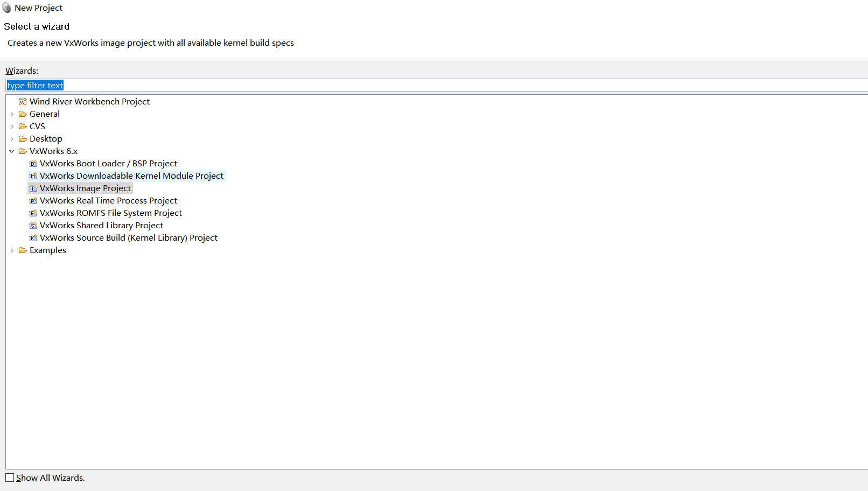Image resolution: width=868 pixels, height=491 pixels.
Task: Select the VxWorks 6.x category label
Action: click(x=53, y=151)
